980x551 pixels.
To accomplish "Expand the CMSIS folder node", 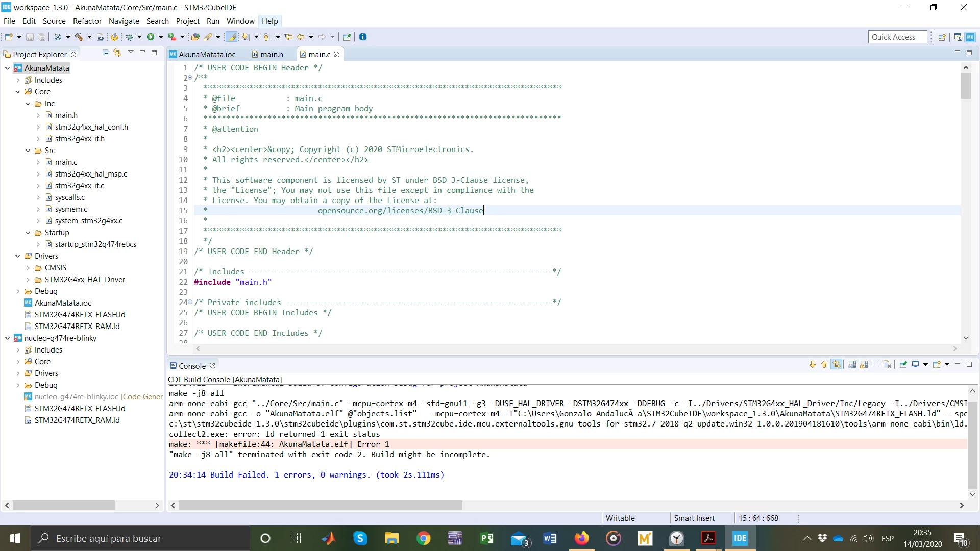I will point(28,268).
